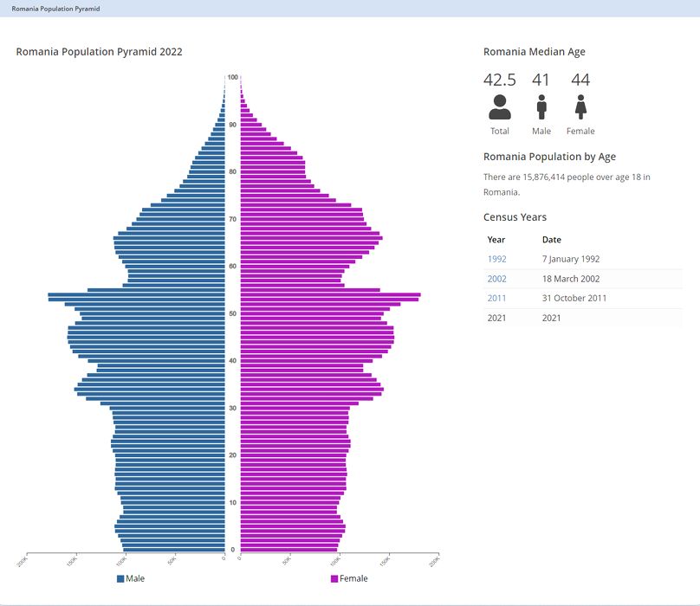Click the Male figure icon
The image size is (700, 606).
(x=541, y=107)
